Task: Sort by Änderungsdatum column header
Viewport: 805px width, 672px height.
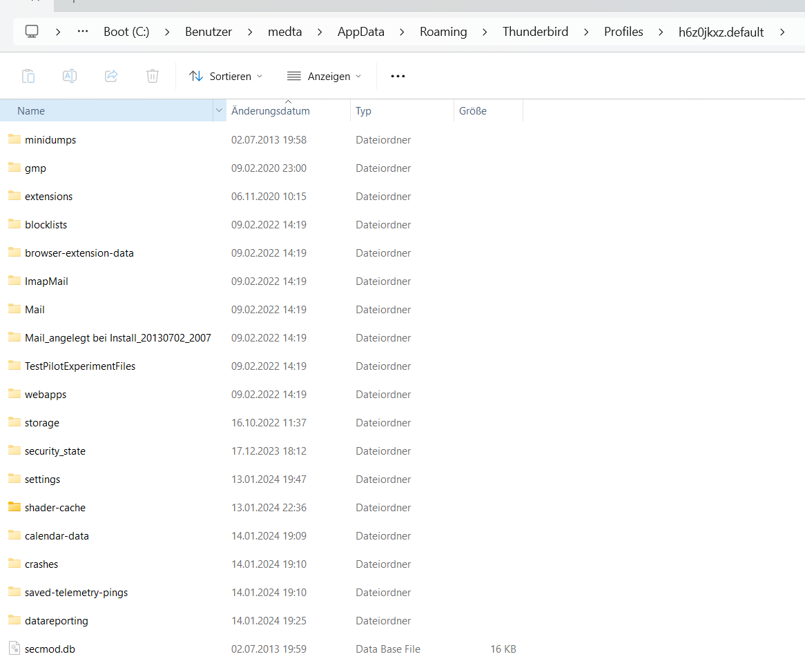Action: pos(271,111)
